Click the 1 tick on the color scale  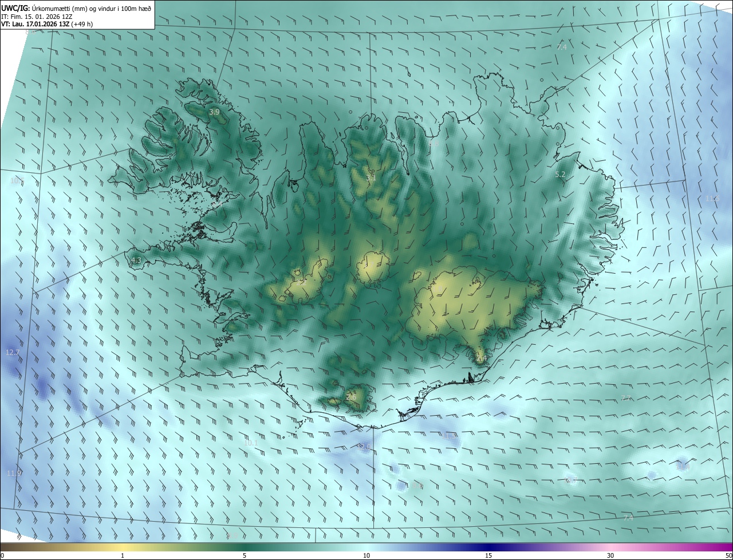tap(123, 556)
